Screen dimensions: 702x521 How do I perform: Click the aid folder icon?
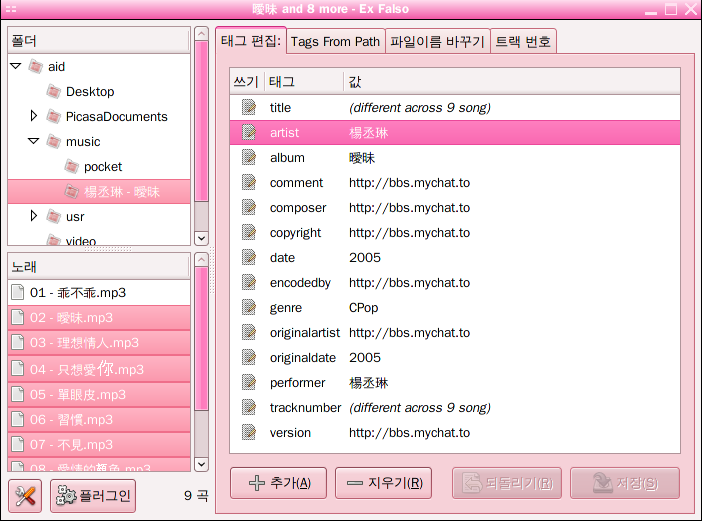coord(35,66)
